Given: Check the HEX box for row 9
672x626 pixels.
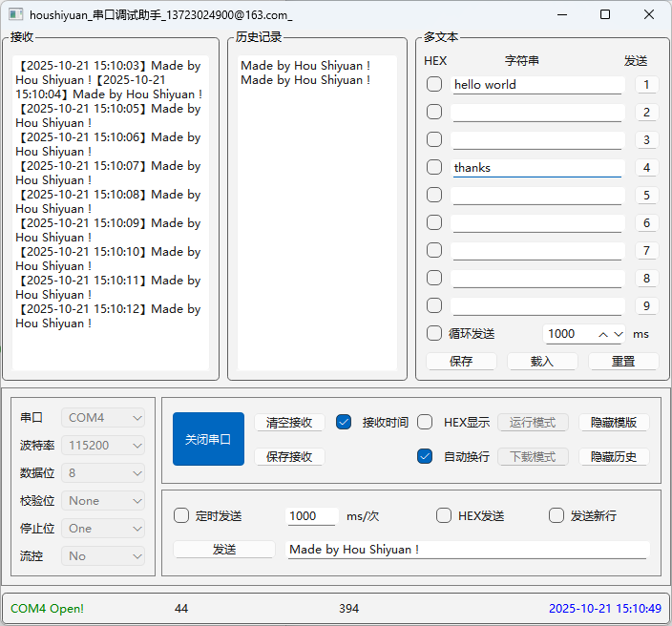Looking at the screenshot, I should (434, 306).
